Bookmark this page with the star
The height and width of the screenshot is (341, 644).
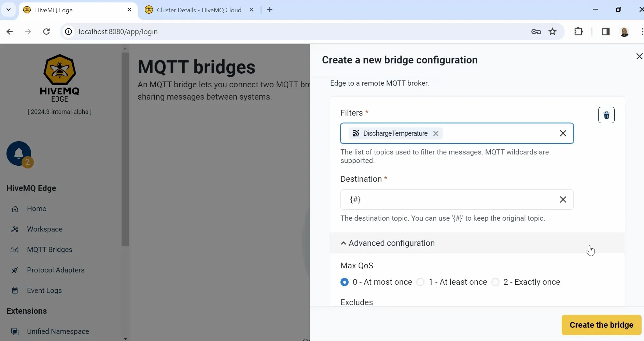(x=552, y=32)
